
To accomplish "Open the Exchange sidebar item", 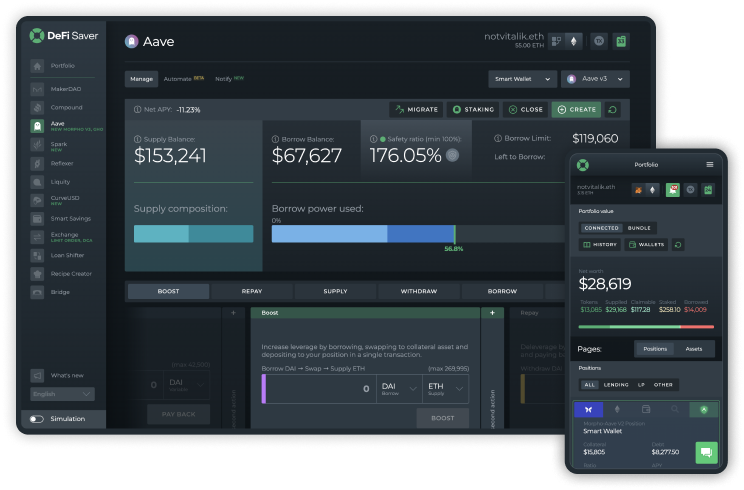I will point(61,237).
